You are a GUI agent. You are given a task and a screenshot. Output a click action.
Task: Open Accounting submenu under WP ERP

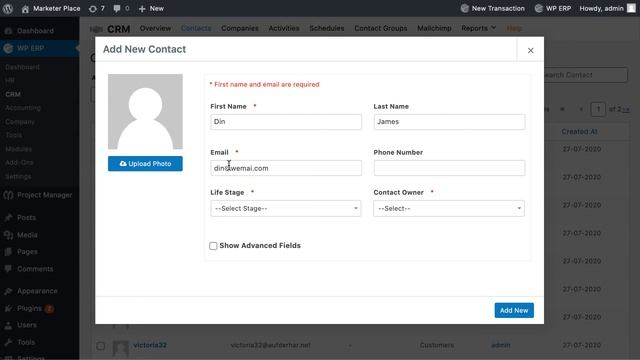click(x=23, y=108)
